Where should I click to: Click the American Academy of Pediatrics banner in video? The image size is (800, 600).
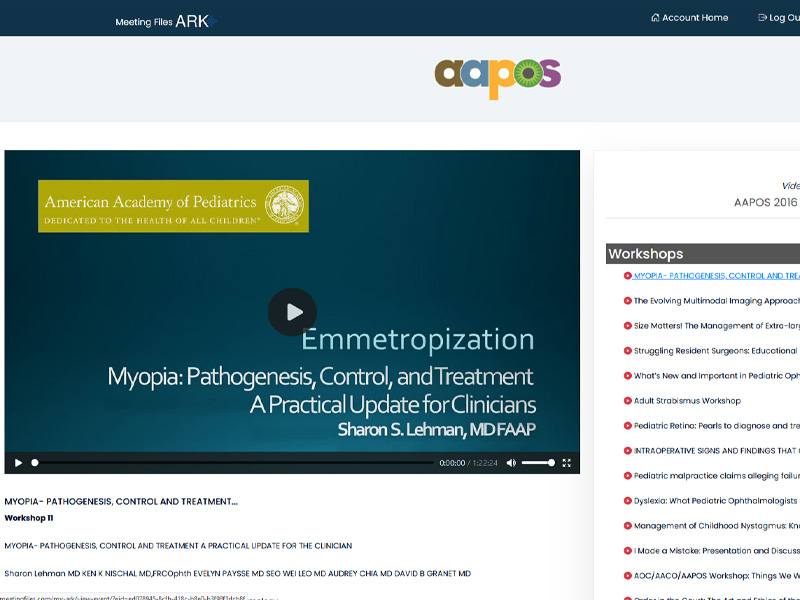click(x=173, y=206)
